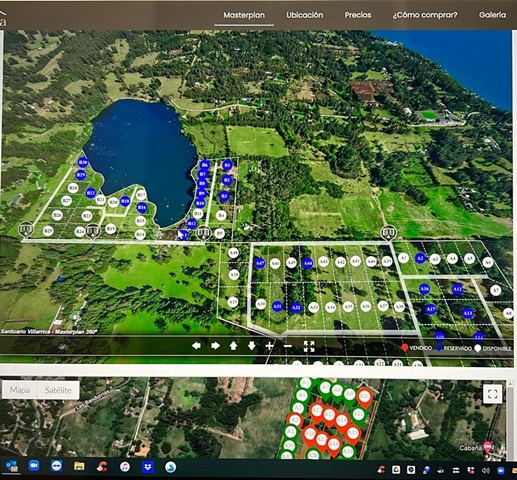Open the Masterplan tab

pos(244,15)
